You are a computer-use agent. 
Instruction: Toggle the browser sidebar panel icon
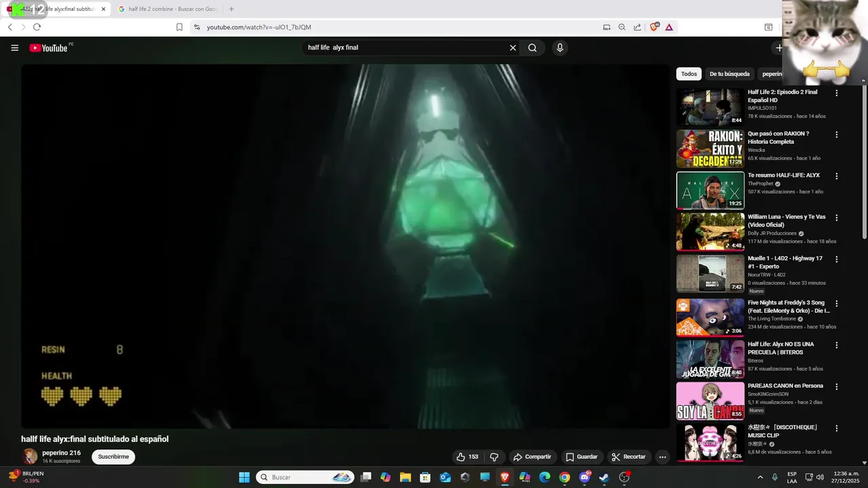768,27
